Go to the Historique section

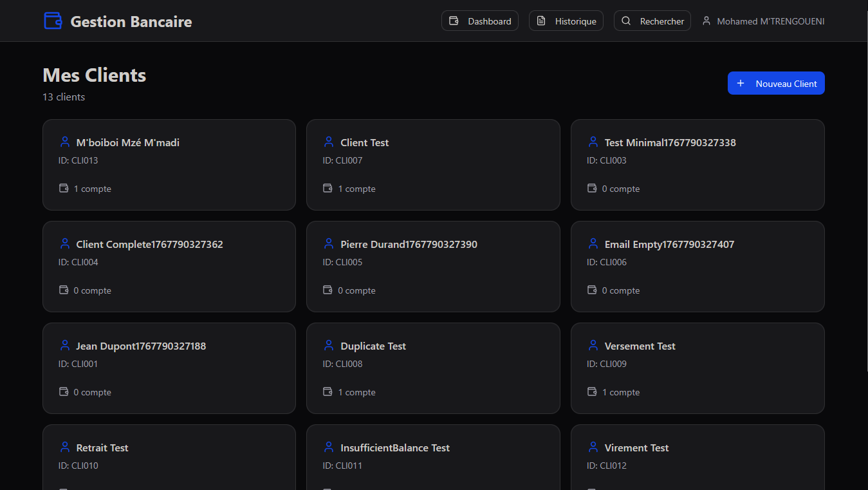pyautogui.click(x=566, y=21)
